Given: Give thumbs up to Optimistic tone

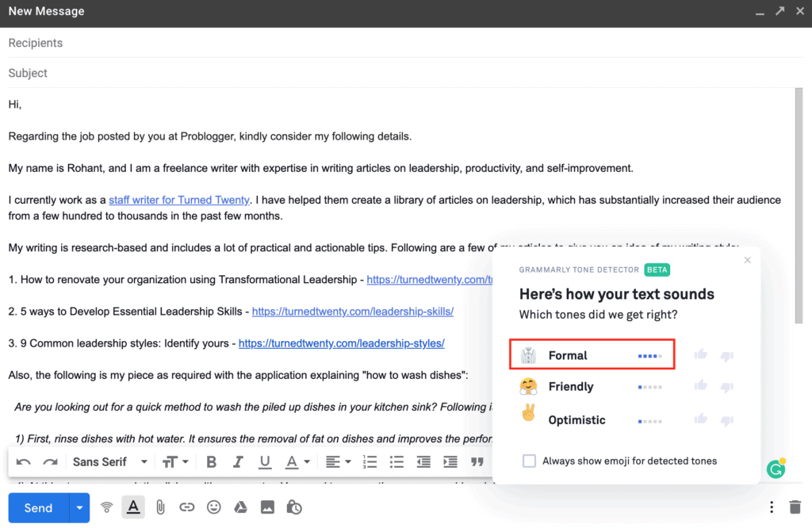Looking at the screenshot, I should pyautogui.click(x=701, y=419).
